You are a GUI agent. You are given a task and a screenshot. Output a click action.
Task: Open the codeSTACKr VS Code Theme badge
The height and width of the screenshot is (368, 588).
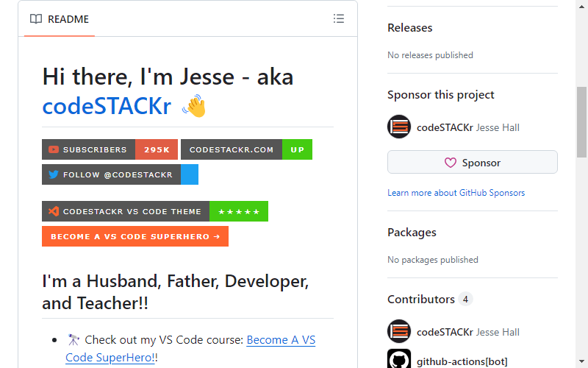click(155, 211)
